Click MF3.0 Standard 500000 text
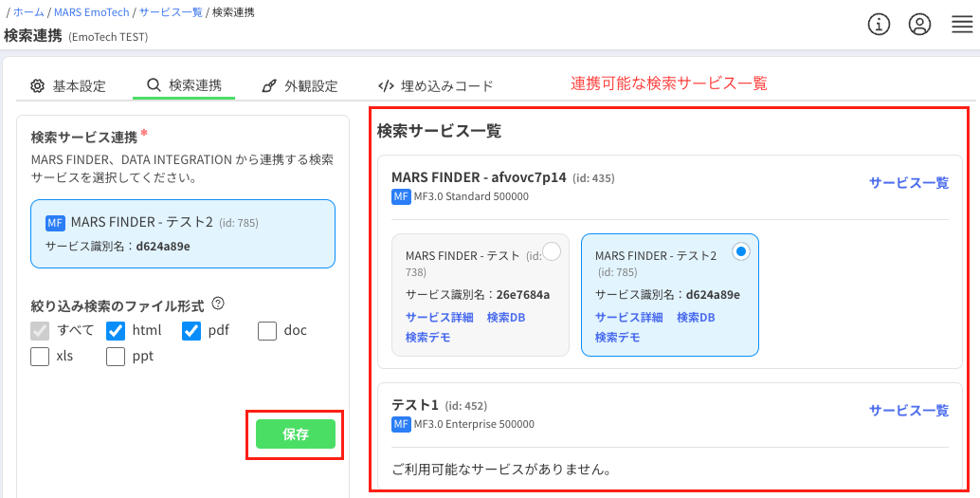The height and width of the screenshot is (498, 980). (x=471, y=197)
